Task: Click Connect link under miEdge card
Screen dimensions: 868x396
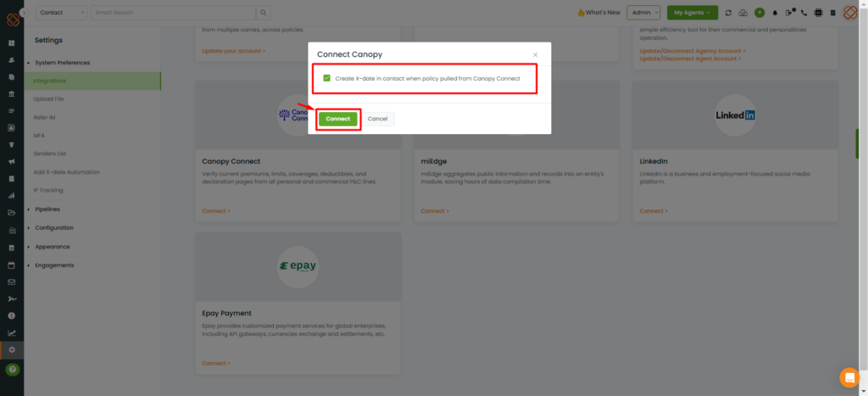Action: click(435, 211)
